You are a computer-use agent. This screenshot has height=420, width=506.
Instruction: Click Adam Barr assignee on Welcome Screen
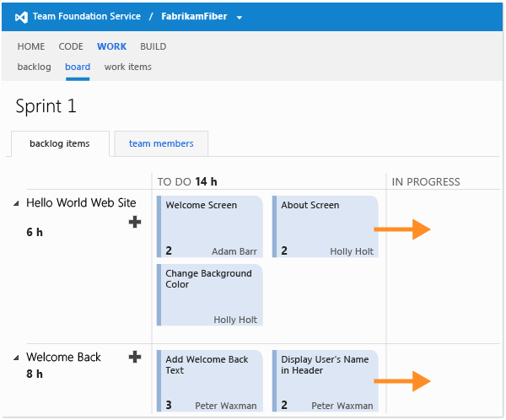click(234, 251)
